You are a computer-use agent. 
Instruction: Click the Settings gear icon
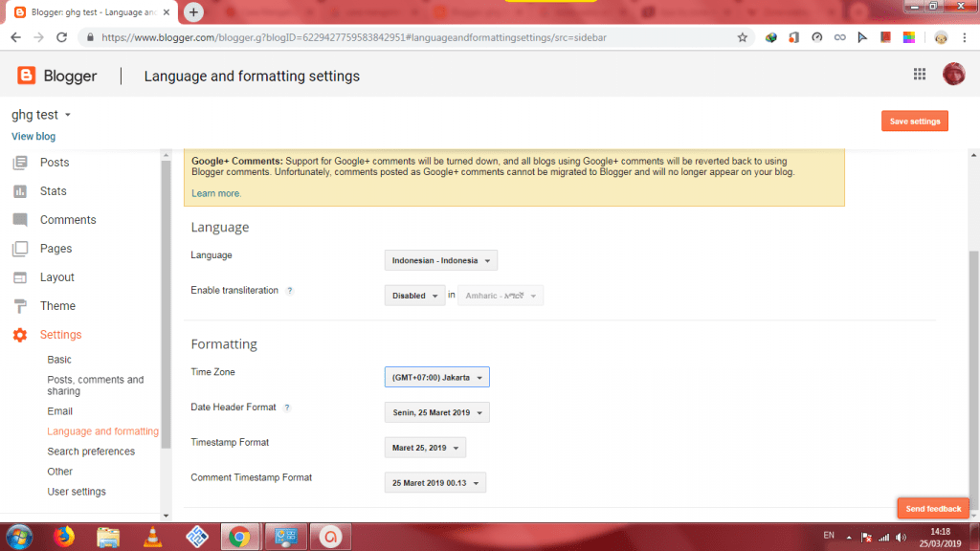(20, 335)
